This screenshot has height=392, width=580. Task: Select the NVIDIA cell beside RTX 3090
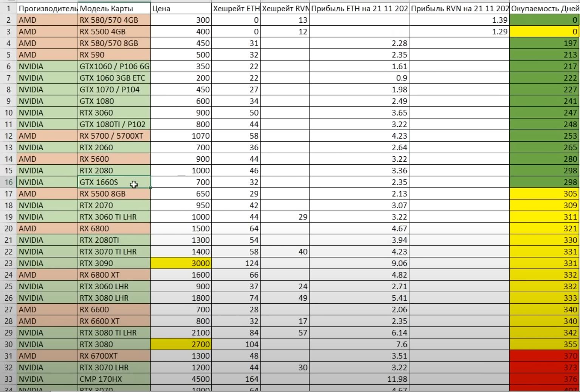click(48, 263)
